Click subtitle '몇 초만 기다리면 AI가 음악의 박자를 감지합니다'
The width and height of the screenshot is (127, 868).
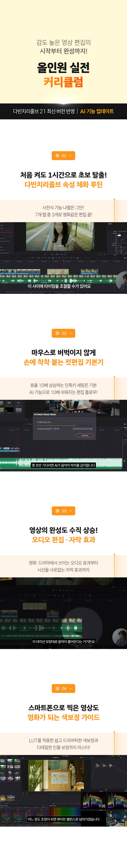pos(63,465)
